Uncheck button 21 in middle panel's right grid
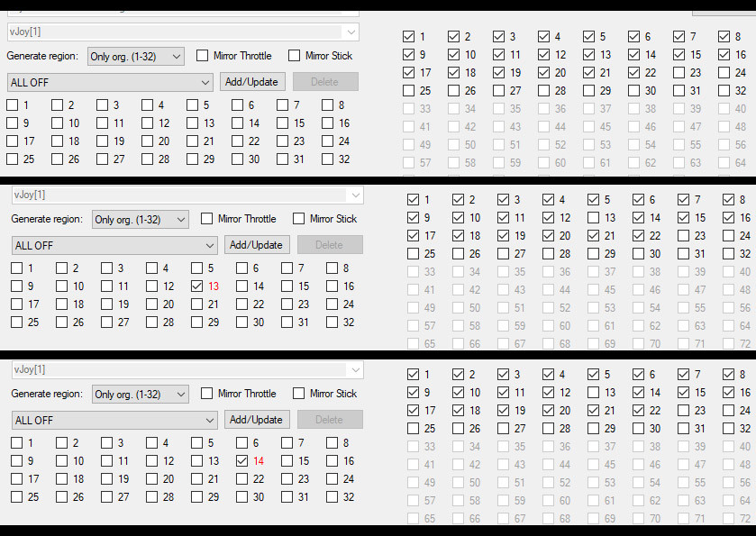 coord(593,235)
